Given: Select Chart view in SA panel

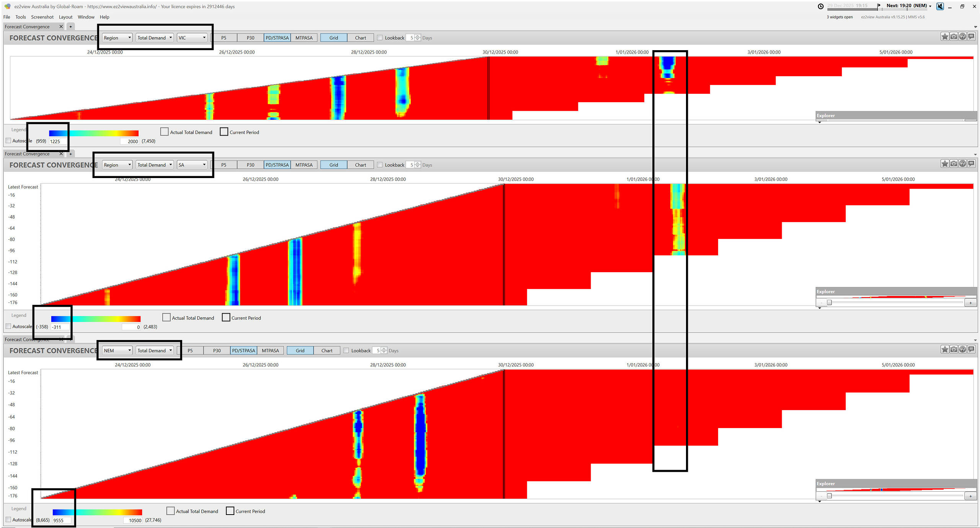Looking at the screenshot, I should coord(360,165).
